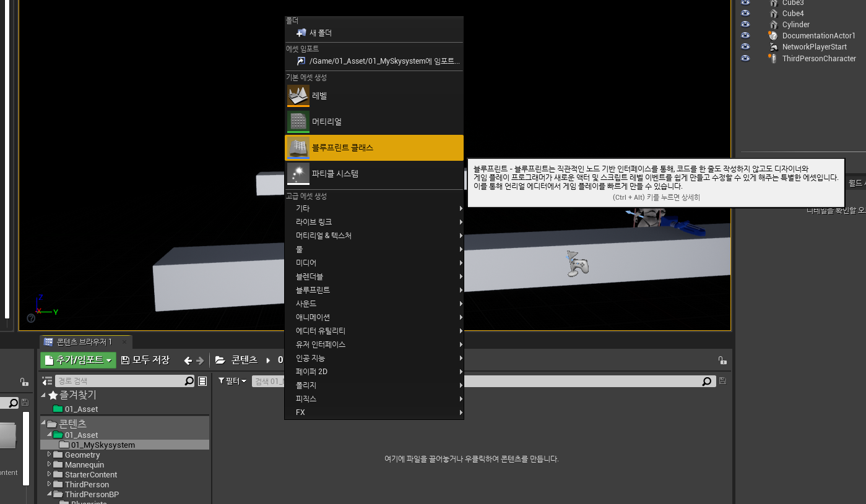866x504 pixels.
Task: Open the 애니메이션 submenu
Action: pyautogui.click(x=374, y=317)
